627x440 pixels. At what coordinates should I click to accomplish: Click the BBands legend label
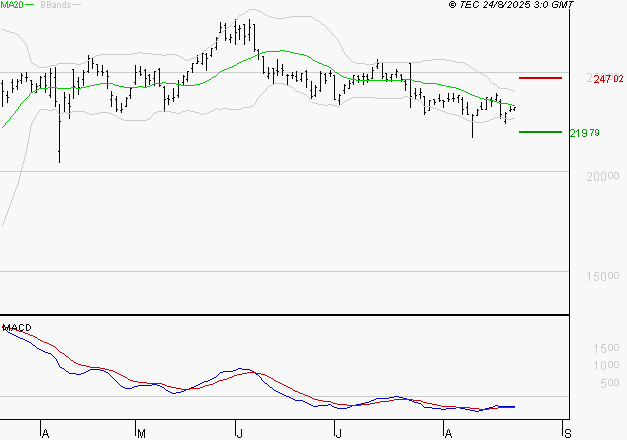(56, 5)
